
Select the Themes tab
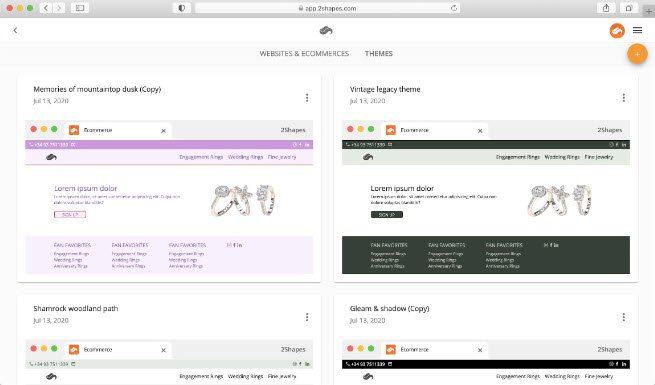point(378,53)
